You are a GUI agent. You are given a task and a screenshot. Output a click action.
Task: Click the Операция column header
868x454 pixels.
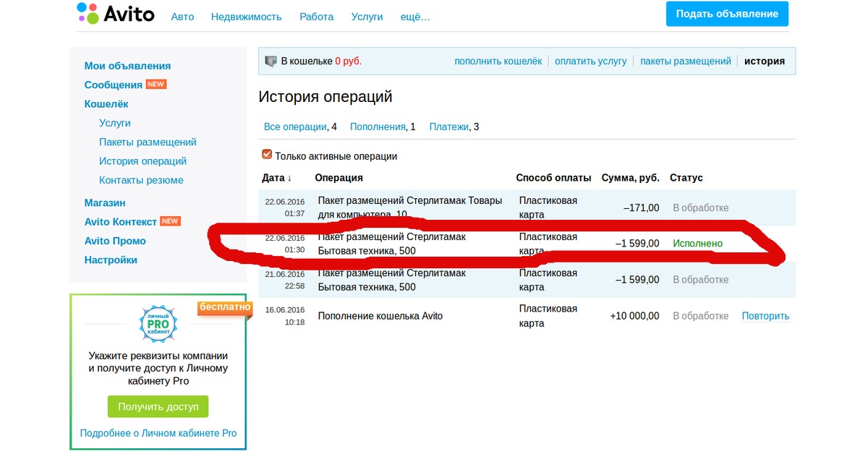click(339, 178)
